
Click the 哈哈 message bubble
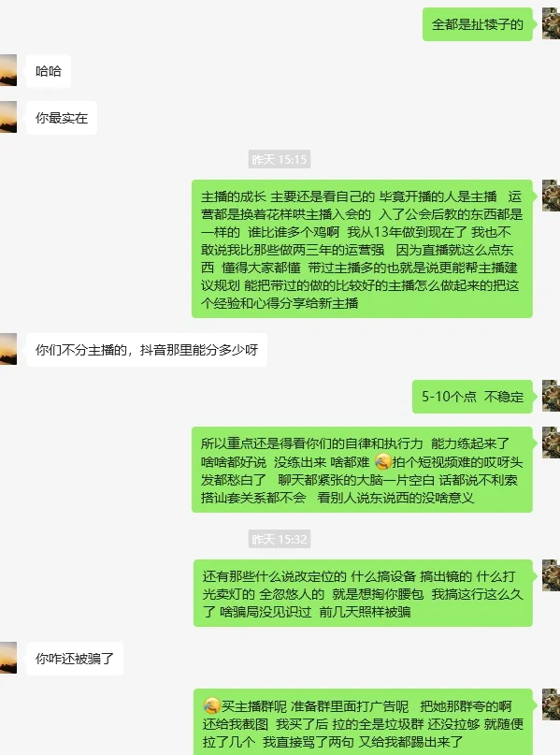[49, 71]
